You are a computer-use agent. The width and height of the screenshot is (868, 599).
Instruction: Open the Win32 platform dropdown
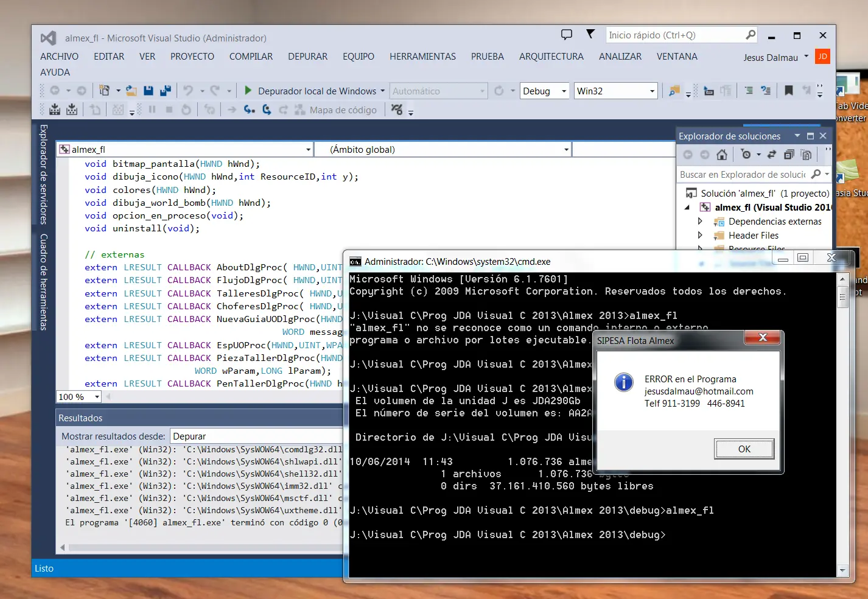pos(652,91)
